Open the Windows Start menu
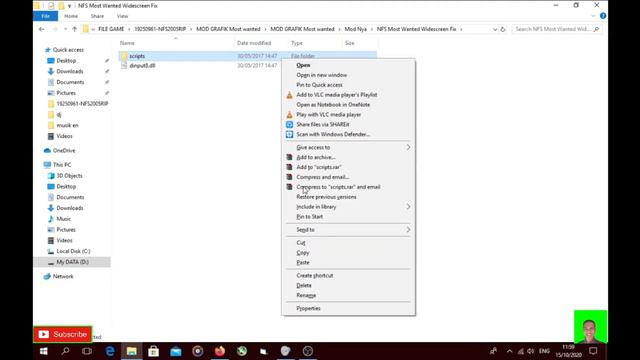This screenshot has width=640, height=360. 44,351
